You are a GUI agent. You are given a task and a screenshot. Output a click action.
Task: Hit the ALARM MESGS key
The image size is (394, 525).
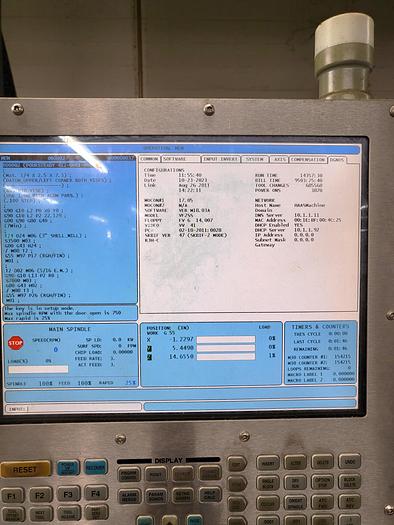pos(129,497)
